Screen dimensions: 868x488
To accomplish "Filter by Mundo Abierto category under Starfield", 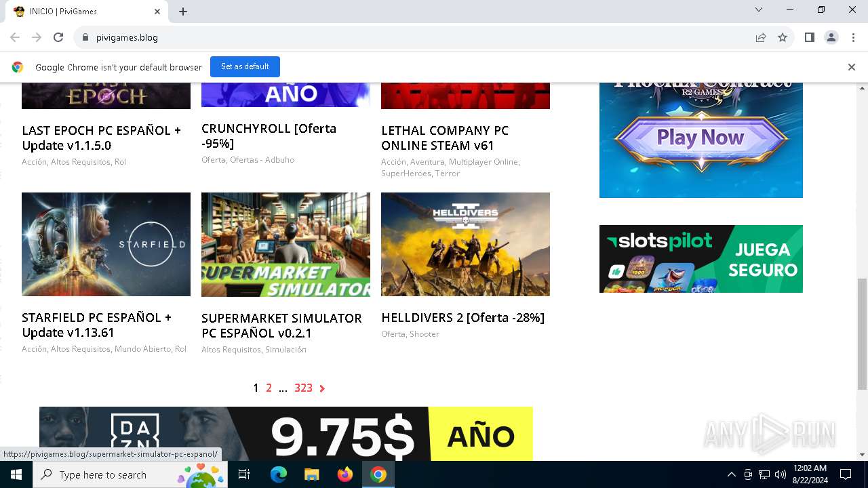I will pyautogui.click(x=142, y=349).
